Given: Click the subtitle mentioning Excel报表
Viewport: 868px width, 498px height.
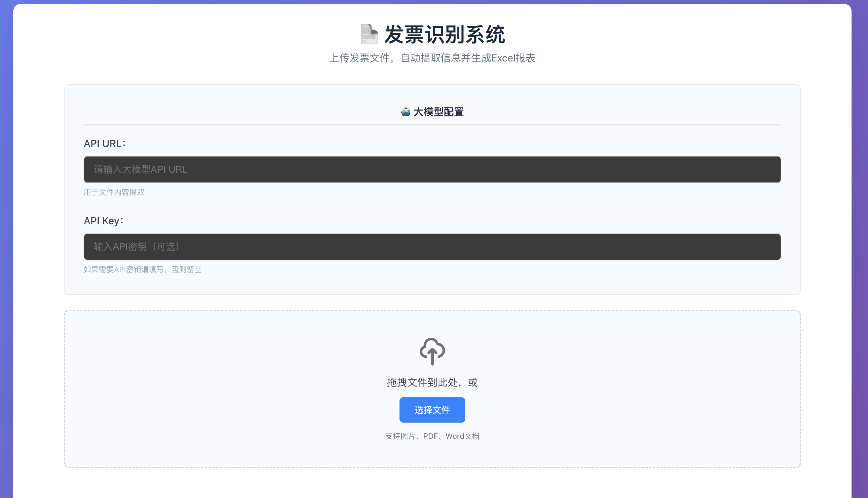Looking at the screenshot, I should (x=432, y=58).
